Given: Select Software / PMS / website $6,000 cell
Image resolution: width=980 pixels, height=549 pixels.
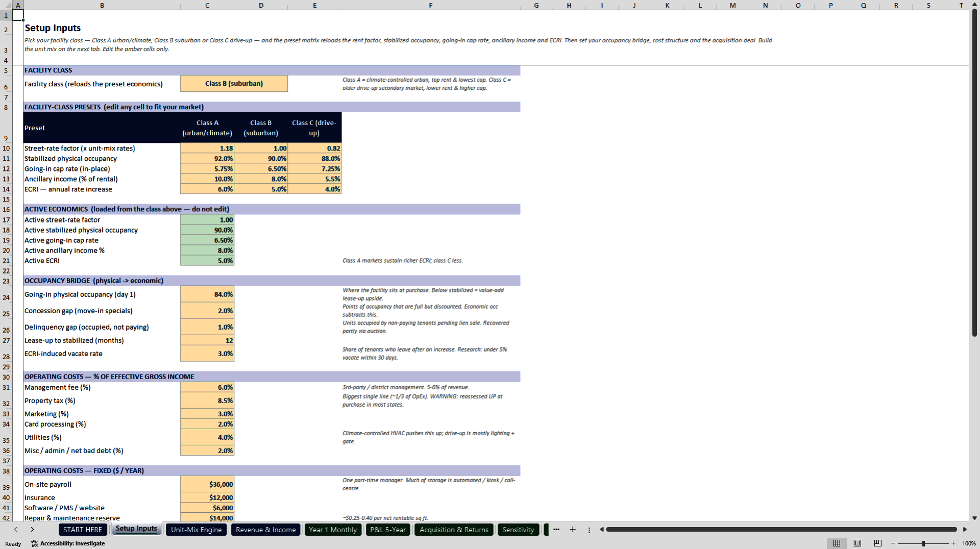Looking at the screenshot, I should [x=207, y=508].
